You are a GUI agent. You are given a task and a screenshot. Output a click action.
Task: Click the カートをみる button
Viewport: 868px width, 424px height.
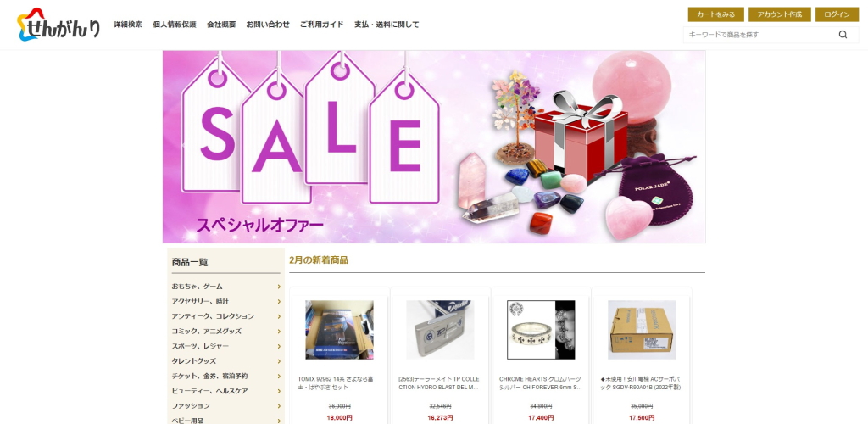(x=715, y=14)
